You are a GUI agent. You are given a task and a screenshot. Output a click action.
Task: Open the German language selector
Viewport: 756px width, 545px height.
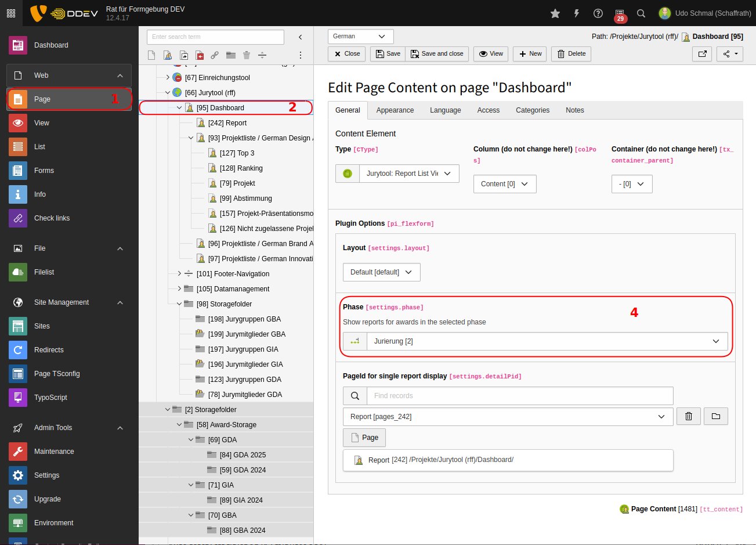tap(360, 37)
